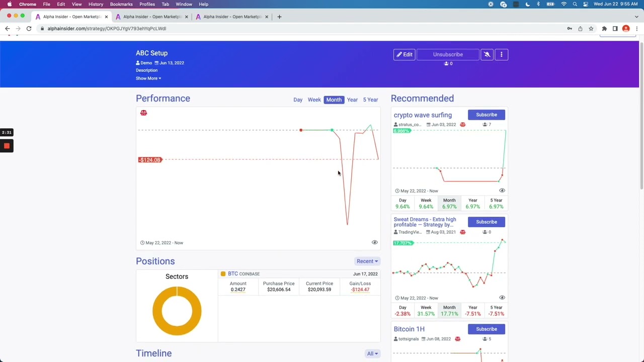Viewport: 644px width, 362px height.
Task: Select the Month performance range
Action: 334,100
